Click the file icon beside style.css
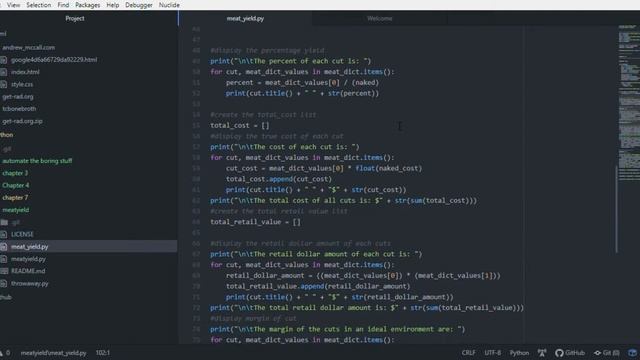The image size is (640, 360). click(4, 84)
